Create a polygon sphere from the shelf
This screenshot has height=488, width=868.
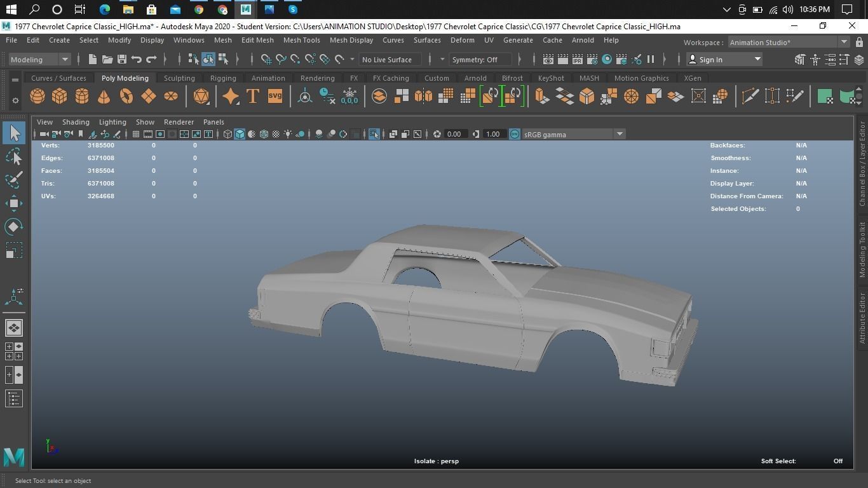point(37,96)
